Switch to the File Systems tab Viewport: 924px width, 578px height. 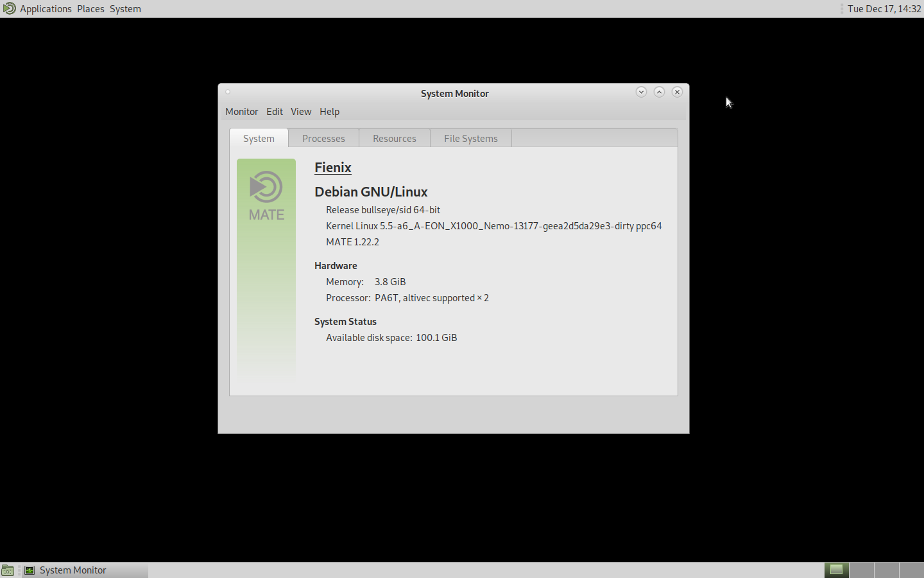click(470, 139)
